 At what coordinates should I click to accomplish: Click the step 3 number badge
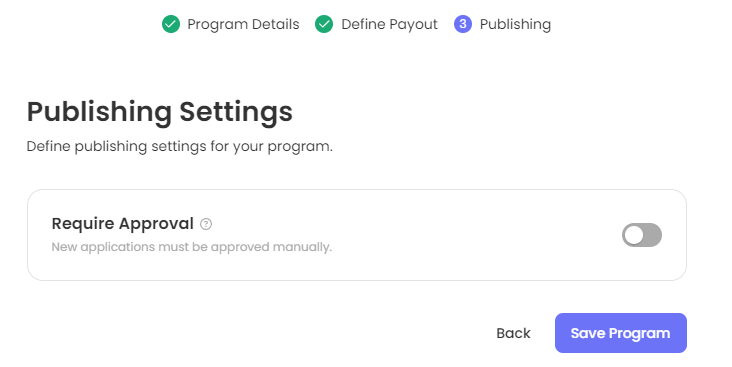(x=463, y=24)
